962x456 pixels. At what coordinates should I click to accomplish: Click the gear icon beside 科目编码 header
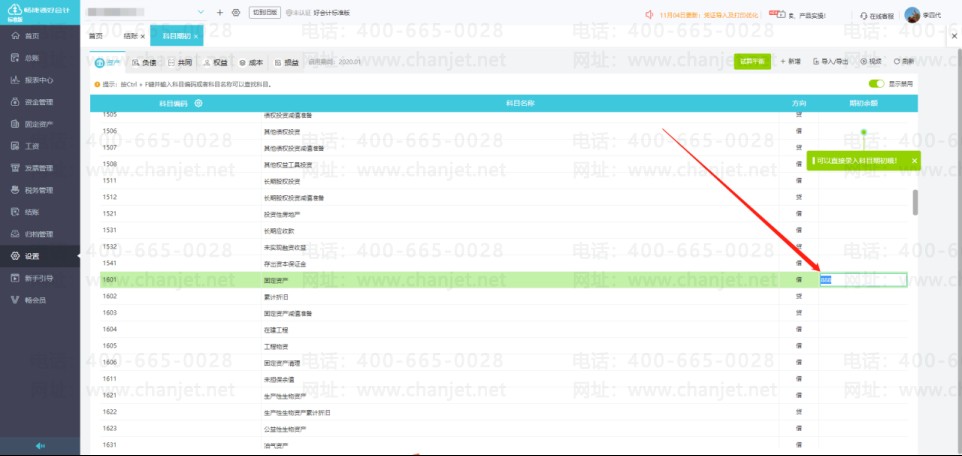(x=198, y=103)
